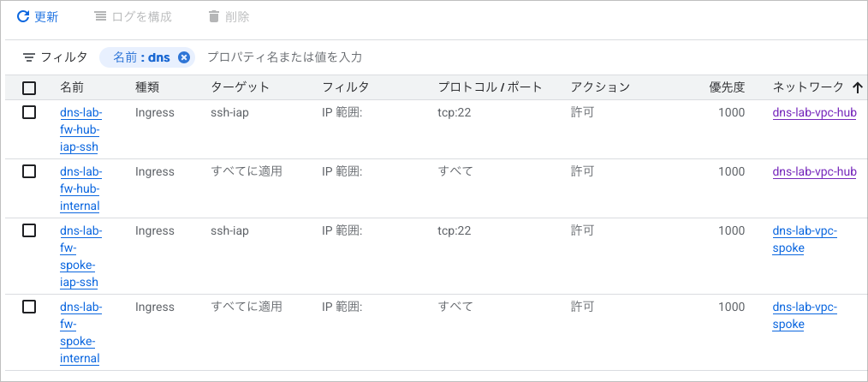Viewport: 868px width, 382px height.
Task: Open the dns-lab-fw-hub-iap-ssh firewall rule
Action: pyautogui.click(x=80, y=129)
